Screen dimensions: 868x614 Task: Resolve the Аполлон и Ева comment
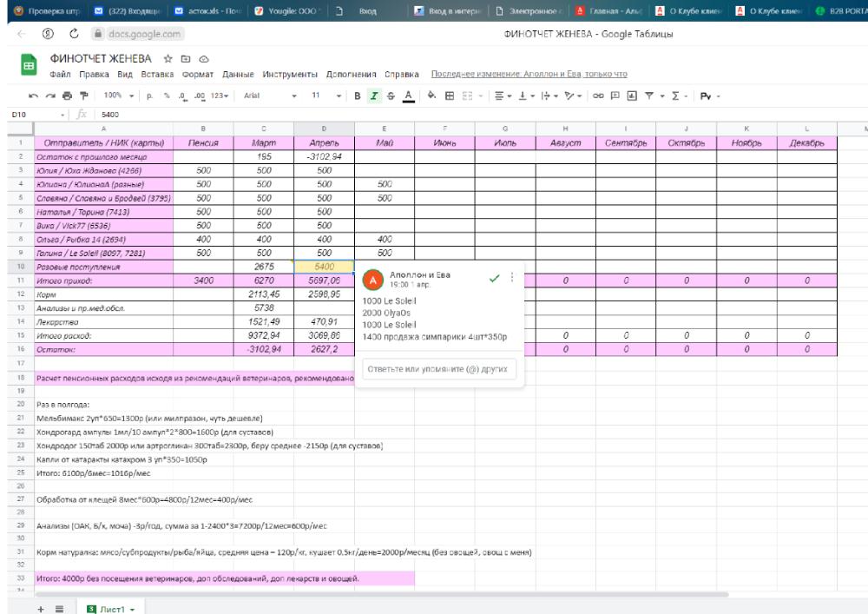(495, 279)
